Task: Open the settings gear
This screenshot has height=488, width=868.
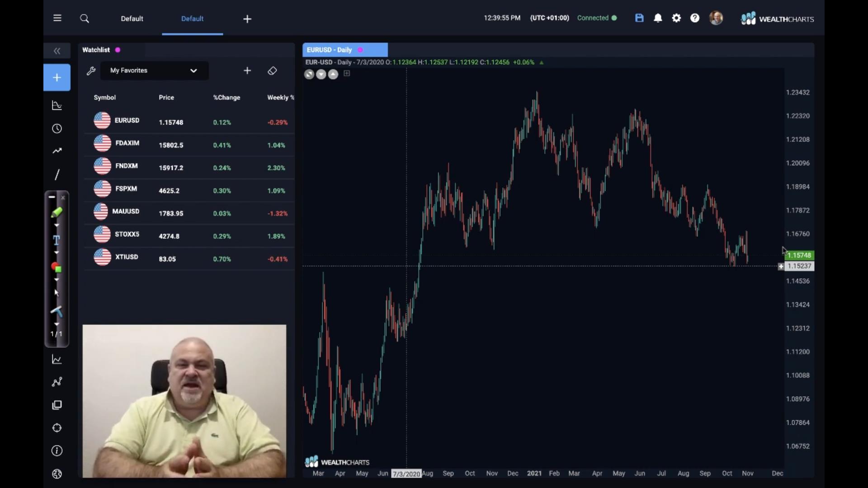Action: pyautogui.click(x=676, y=18)
